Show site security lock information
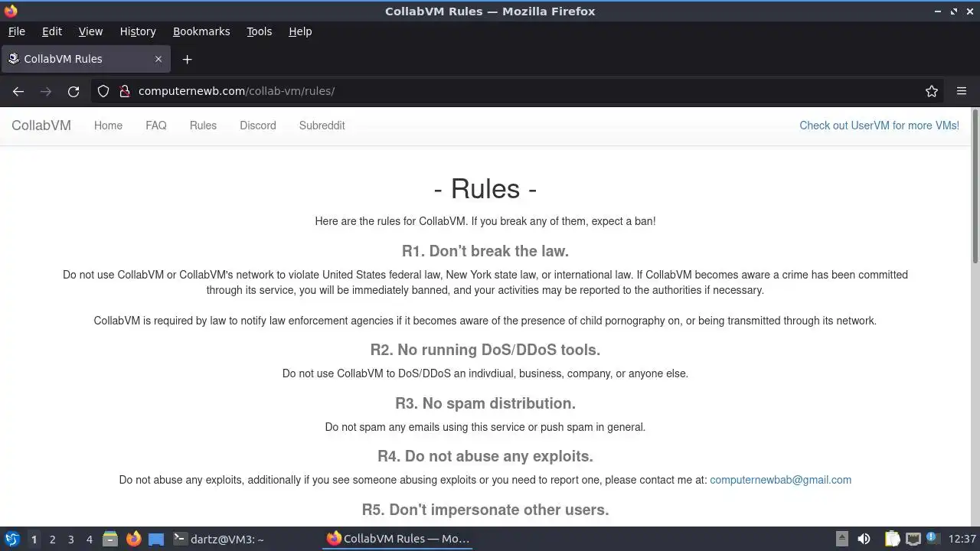980x551 pixels. click(125, 91)
